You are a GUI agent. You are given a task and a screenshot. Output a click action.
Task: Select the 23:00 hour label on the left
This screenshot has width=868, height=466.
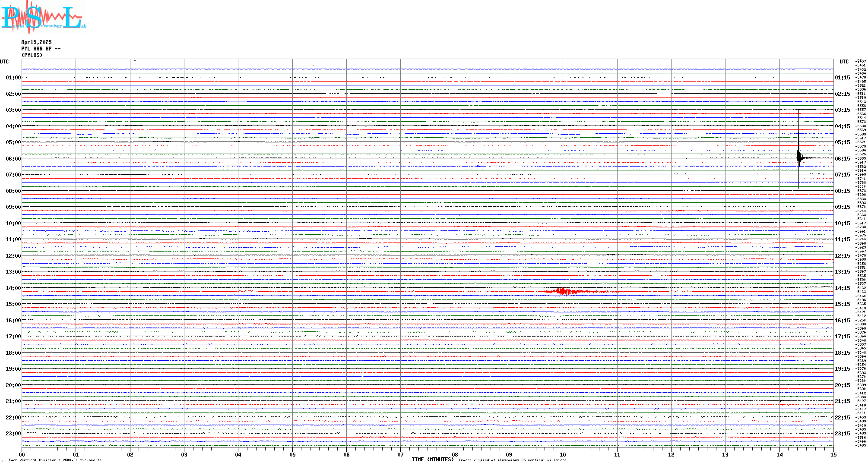(13, 434)
